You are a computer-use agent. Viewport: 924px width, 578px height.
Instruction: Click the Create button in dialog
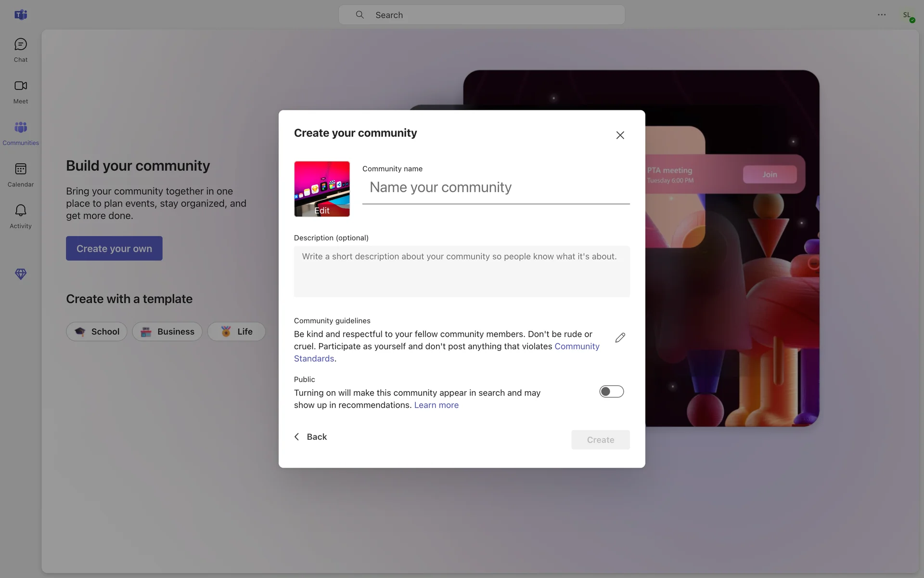click(x=600, y=440)
